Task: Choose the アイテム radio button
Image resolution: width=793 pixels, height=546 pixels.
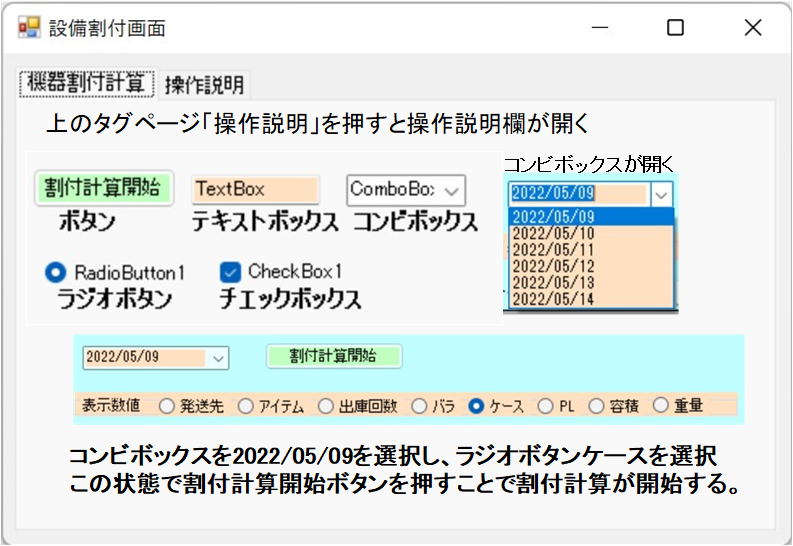Action: (x=245, y=406)
